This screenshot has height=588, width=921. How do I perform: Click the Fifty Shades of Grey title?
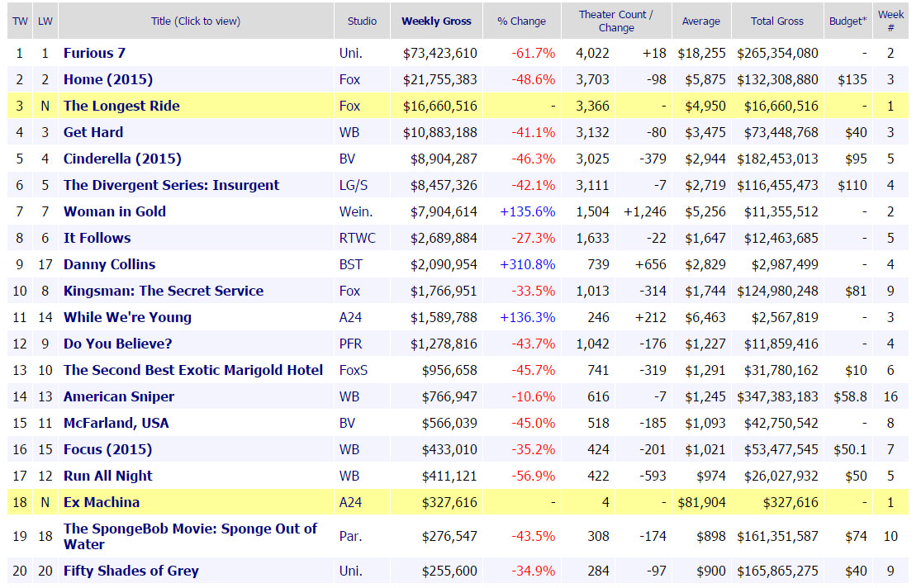tap(131, 571)
